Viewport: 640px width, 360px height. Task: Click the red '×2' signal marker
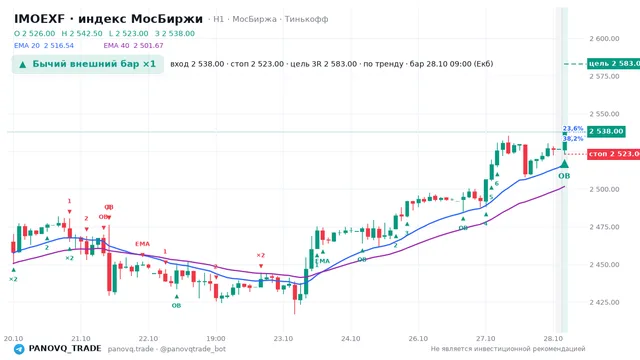pyautogui.click(x=260, y=256)
